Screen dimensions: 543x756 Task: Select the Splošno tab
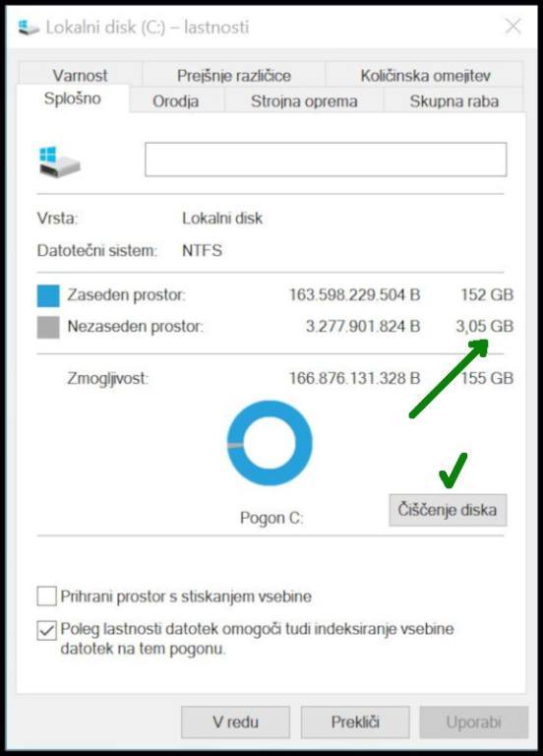coord(73,98)
